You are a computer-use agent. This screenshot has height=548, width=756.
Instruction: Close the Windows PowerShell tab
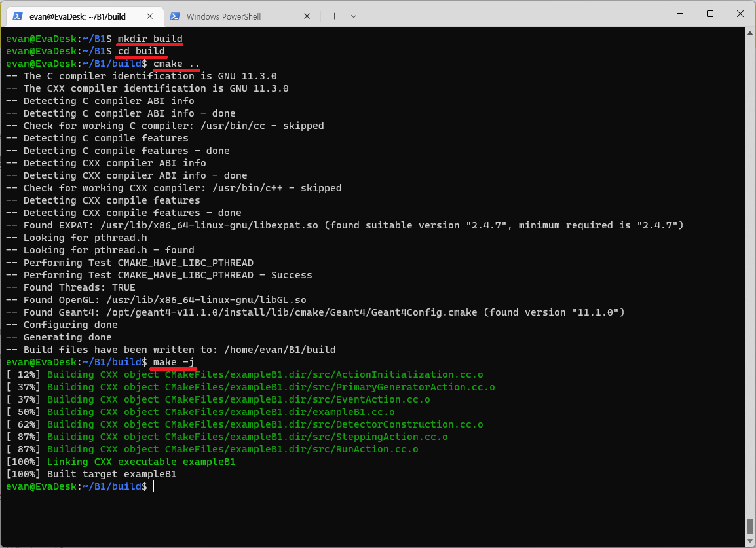click(x=308, y=16)
